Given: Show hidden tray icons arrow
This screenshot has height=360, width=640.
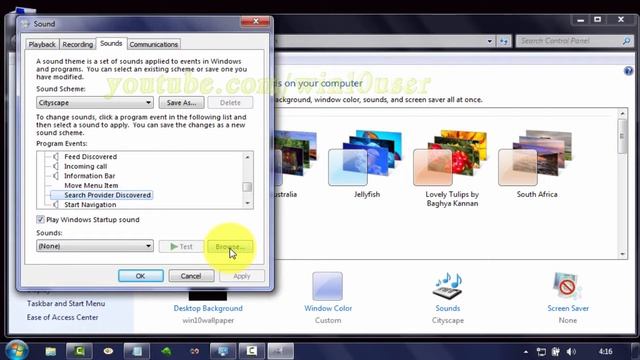Looking at the screenshot, I should click(x=526, y=352).
